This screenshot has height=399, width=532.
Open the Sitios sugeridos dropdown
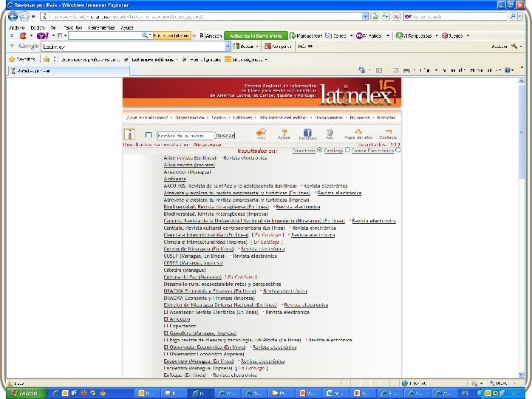266,60
